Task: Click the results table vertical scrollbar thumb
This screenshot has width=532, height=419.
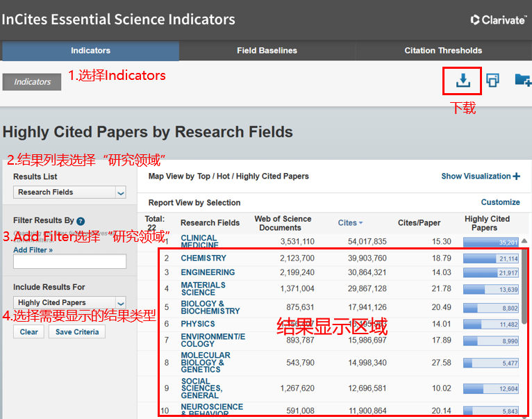Action: pos(524,286)
